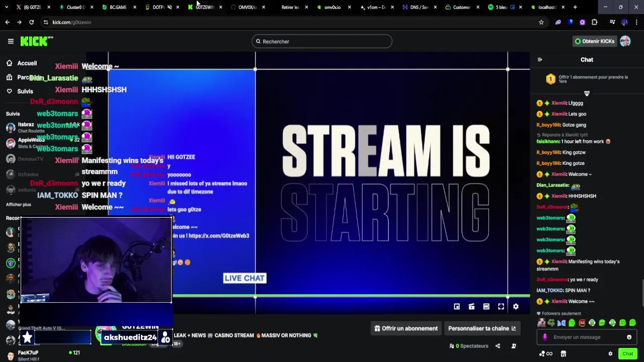
Task: Reload the page
Action: (x=31, y=22)
